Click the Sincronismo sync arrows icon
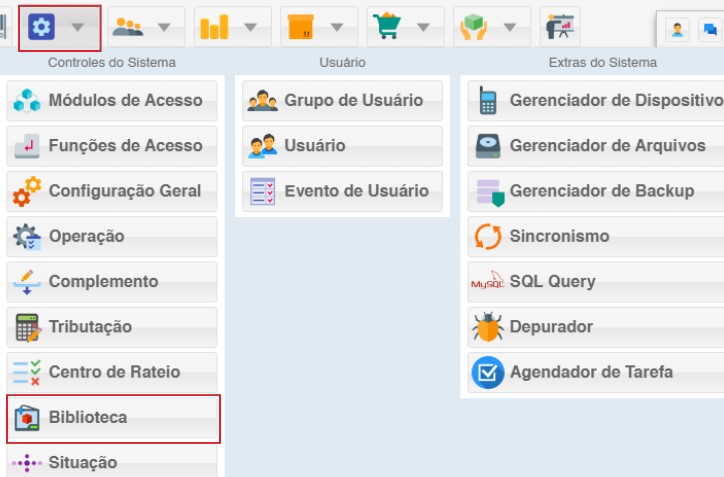Image resolution: width=724 pixels, height=477 pixels. (487, 237)
